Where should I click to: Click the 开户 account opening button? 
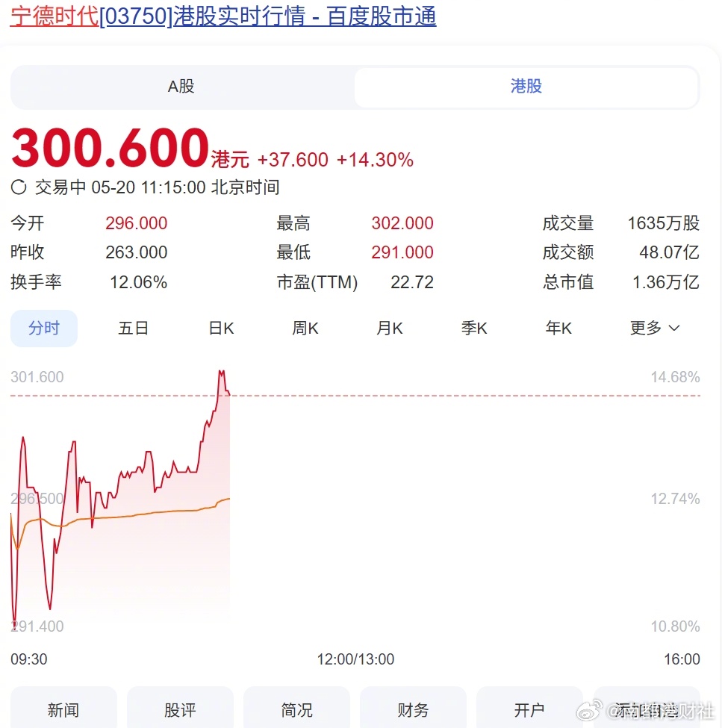point(530,709)
